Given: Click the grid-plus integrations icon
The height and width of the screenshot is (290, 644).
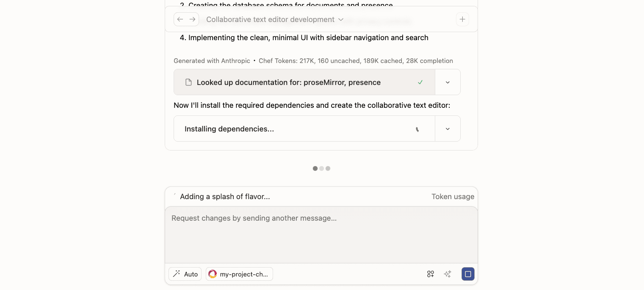Looking at the screenshot, I should coord(431,274).
